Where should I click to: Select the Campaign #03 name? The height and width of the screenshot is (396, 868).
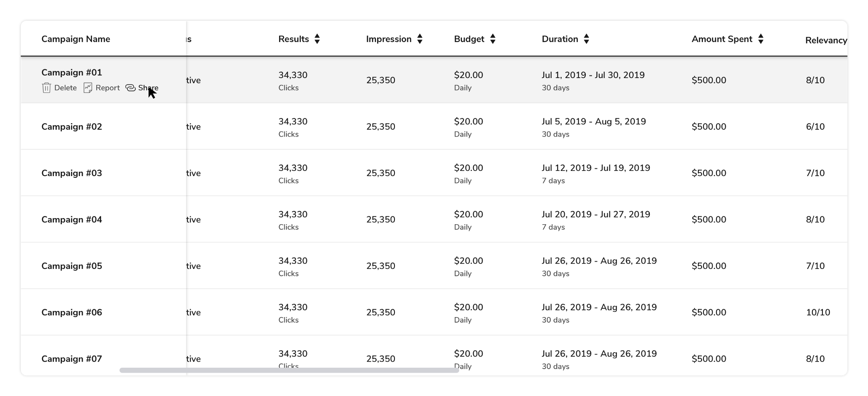72,173
